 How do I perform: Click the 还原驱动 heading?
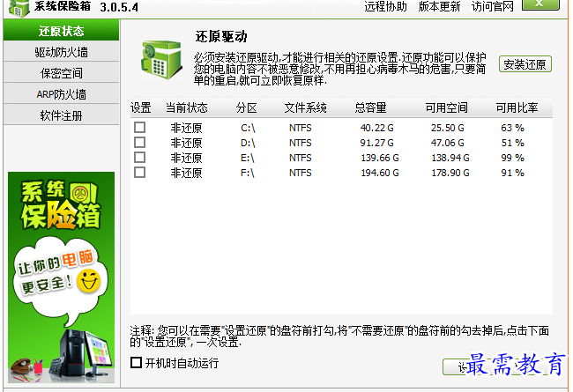221,36
